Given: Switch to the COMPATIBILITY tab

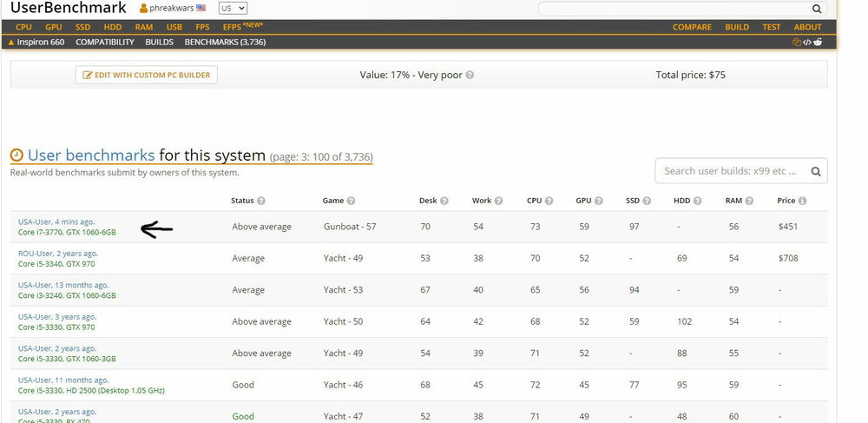Looking at the screenshot, I should 105,42.
